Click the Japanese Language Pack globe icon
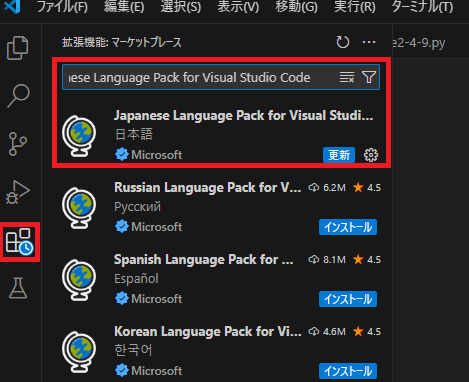 point(79,135)
